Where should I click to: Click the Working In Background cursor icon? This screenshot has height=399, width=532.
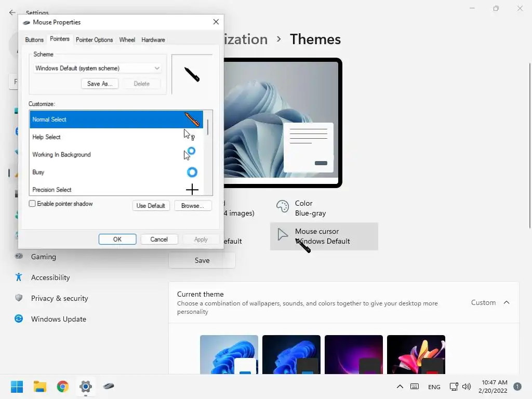189,153
